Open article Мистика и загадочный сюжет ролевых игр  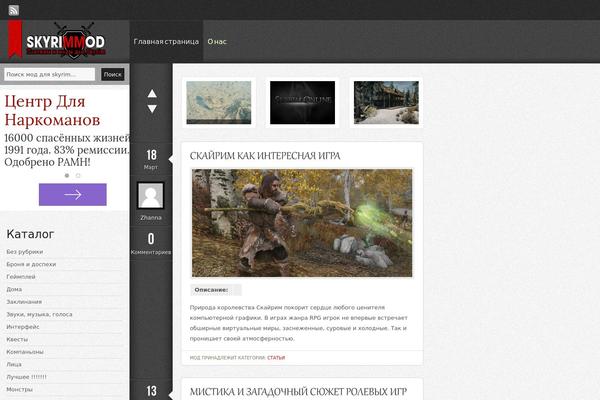click(298, 392)
